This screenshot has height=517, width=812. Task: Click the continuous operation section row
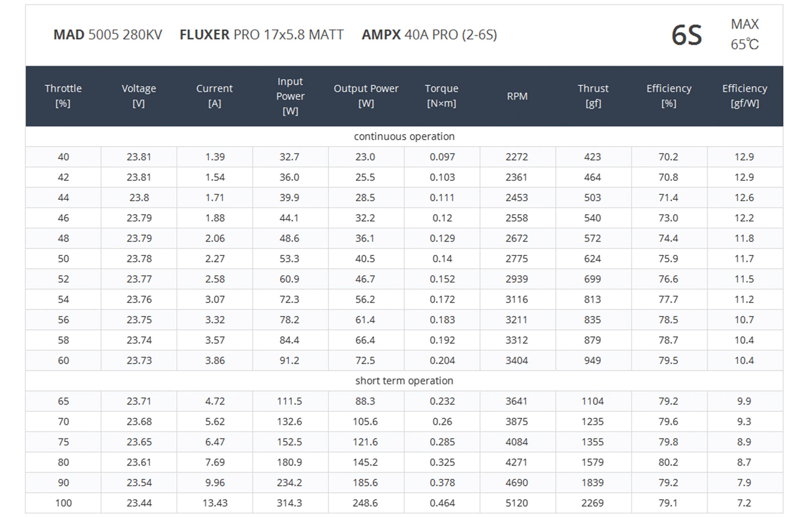coord(404,136)
